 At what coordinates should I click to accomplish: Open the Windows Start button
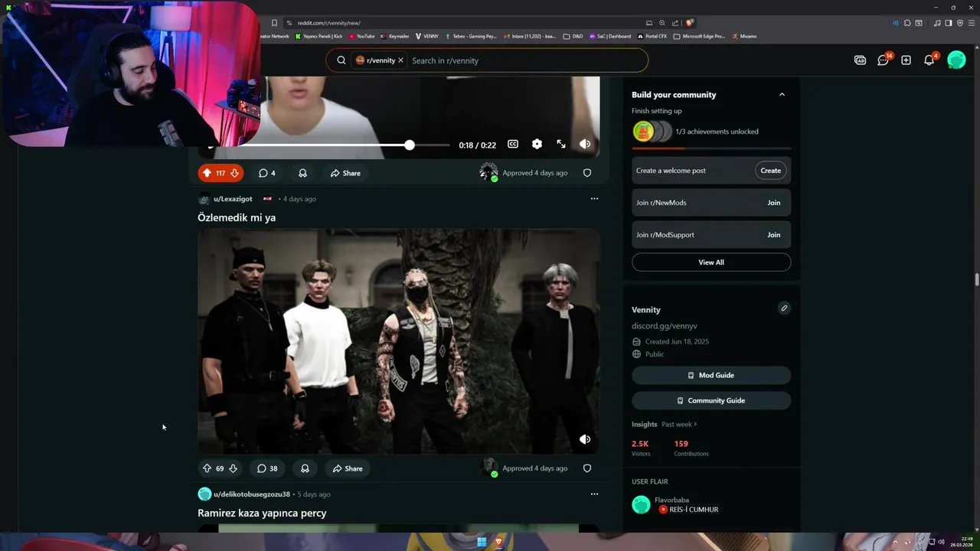[x=482, y=542]
